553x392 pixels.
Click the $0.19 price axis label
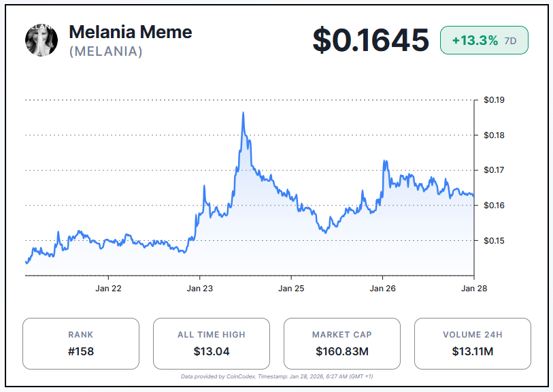coord(494,100)
